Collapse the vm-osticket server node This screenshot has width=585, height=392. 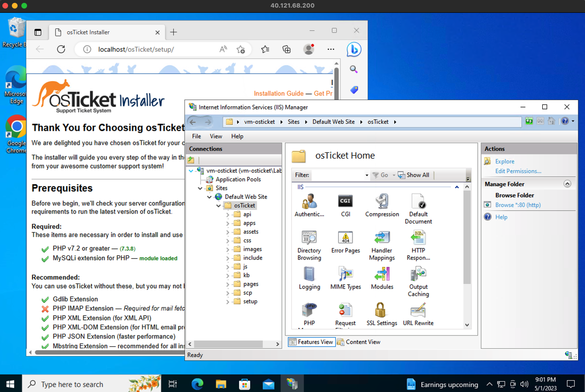(x=191, y=171)
